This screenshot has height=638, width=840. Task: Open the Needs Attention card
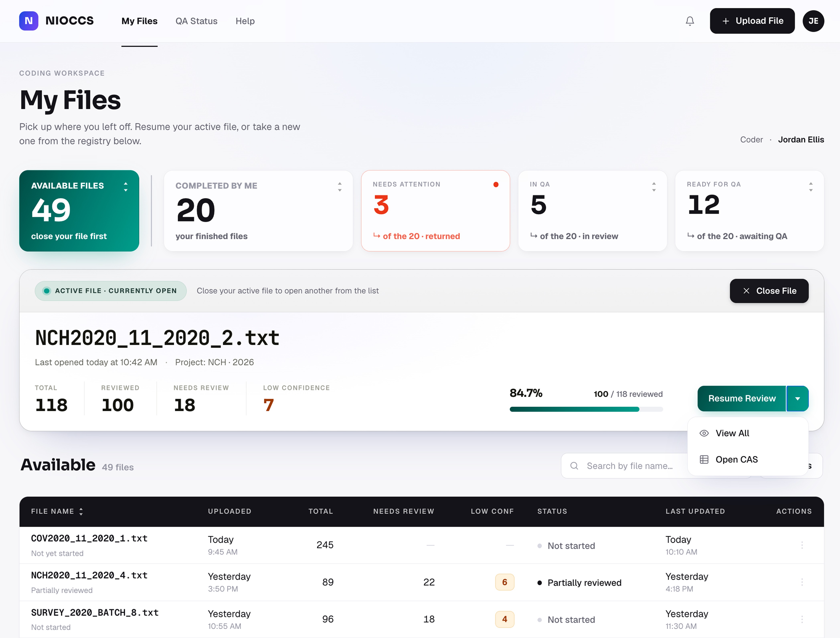(435, 210)
